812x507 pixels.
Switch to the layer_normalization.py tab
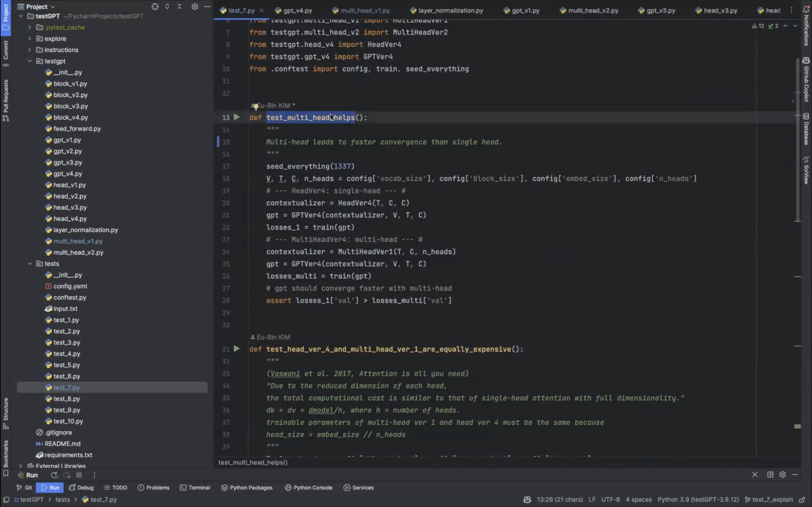coord(446,11)
